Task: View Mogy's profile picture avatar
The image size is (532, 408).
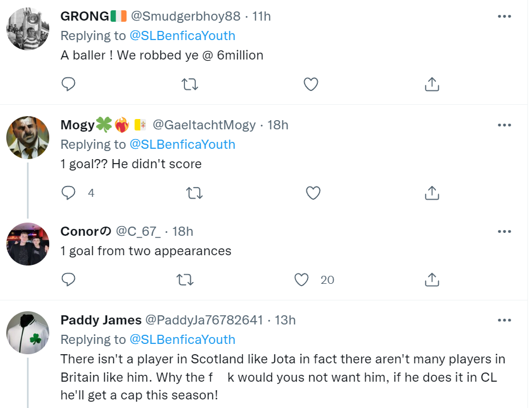Action: click(28, 138)
